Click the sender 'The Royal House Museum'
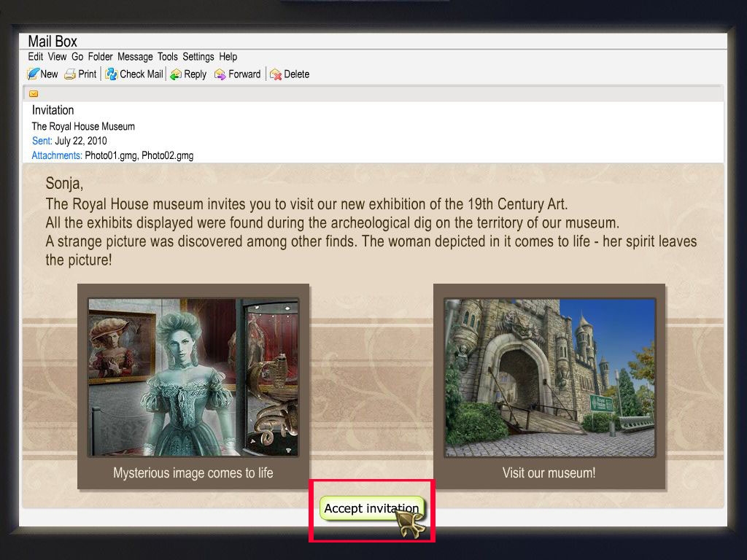The image size is (747, 560). click(83, 127)
